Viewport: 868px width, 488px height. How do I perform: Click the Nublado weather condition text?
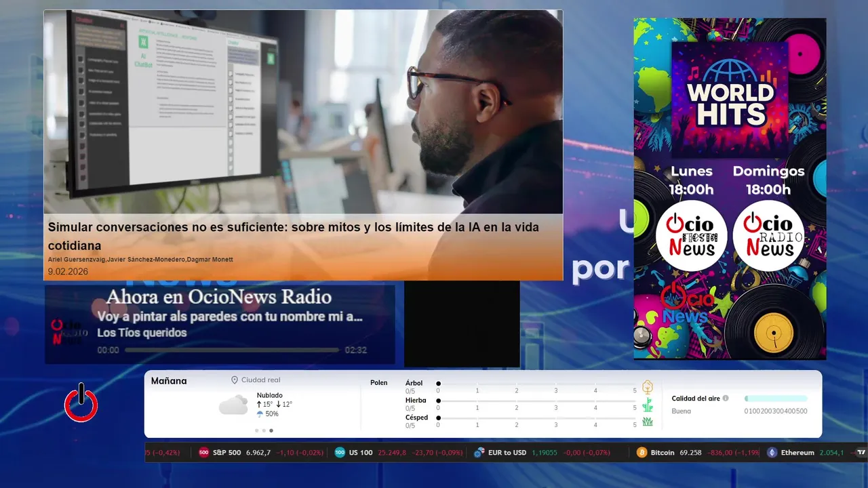click(x=270, y=395)
